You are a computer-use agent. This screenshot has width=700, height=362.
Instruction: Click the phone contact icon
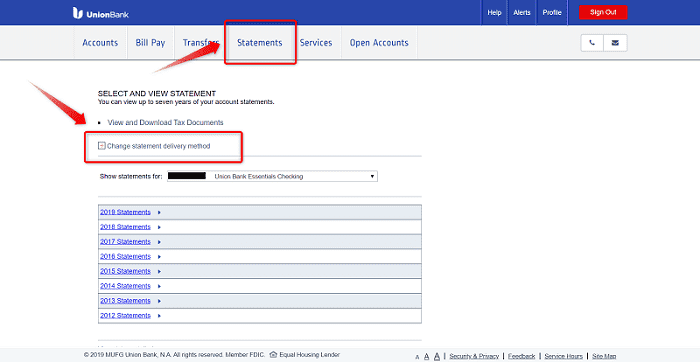[x=592, y=43]
